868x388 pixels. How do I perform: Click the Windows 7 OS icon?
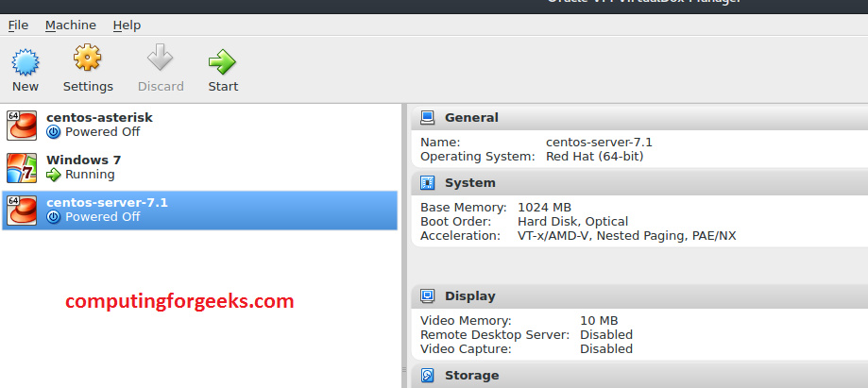(22, 168)
